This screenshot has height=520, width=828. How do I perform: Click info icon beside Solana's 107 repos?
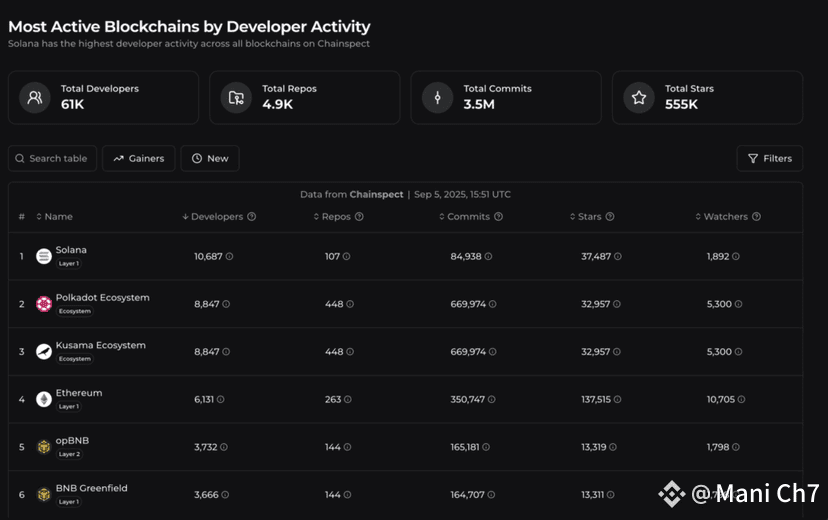tap(346, 257)
